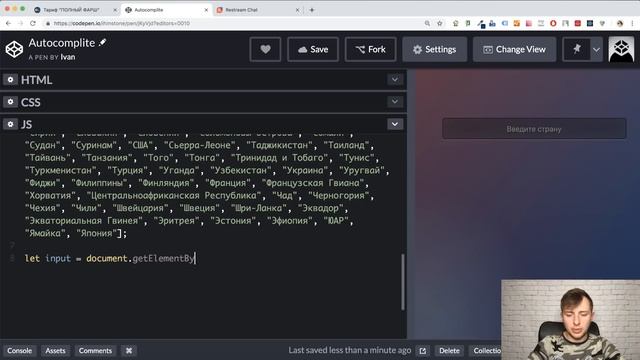Open the dropdown next to the pin button

[596, 49]
